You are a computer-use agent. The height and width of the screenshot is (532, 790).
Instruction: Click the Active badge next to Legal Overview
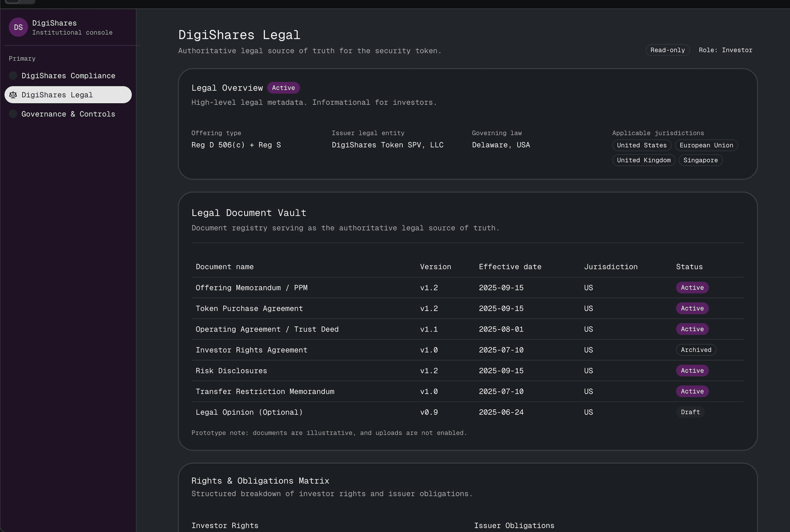(x=283, y=88)
